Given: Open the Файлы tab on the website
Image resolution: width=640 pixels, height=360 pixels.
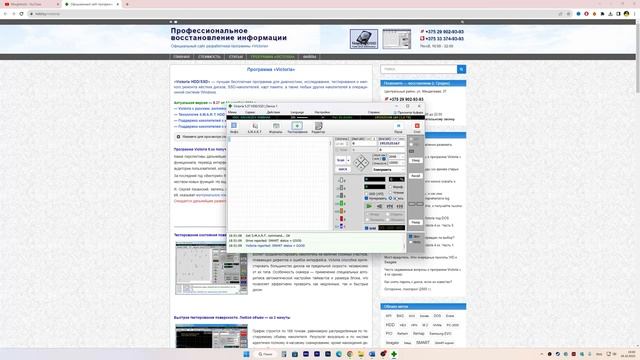Looking at the screenshot, I should tap(309, 57).
